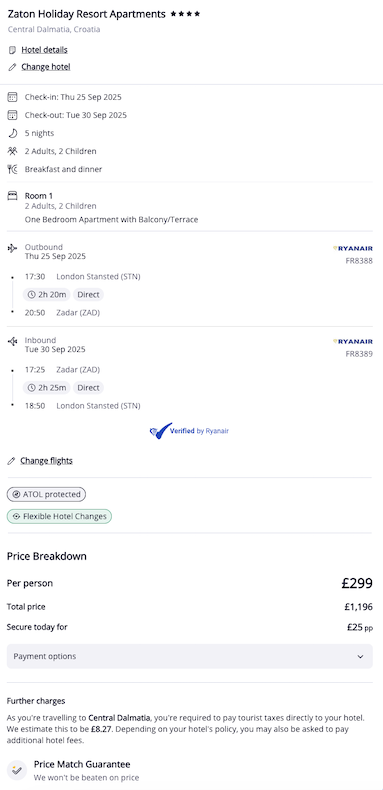Click the outbound airplane icon
The height and width of the screenshot is (790, 383).
pyautogui.click(x=13, y=248)
